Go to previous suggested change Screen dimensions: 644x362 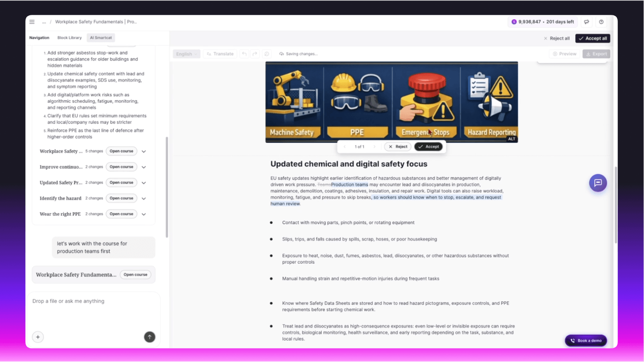click(345, 147)
